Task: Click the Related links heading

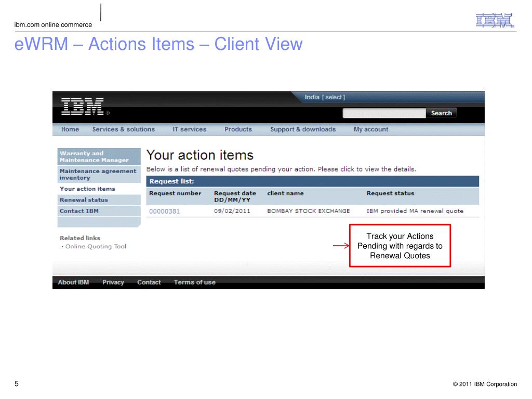Action: coord(79,238)
